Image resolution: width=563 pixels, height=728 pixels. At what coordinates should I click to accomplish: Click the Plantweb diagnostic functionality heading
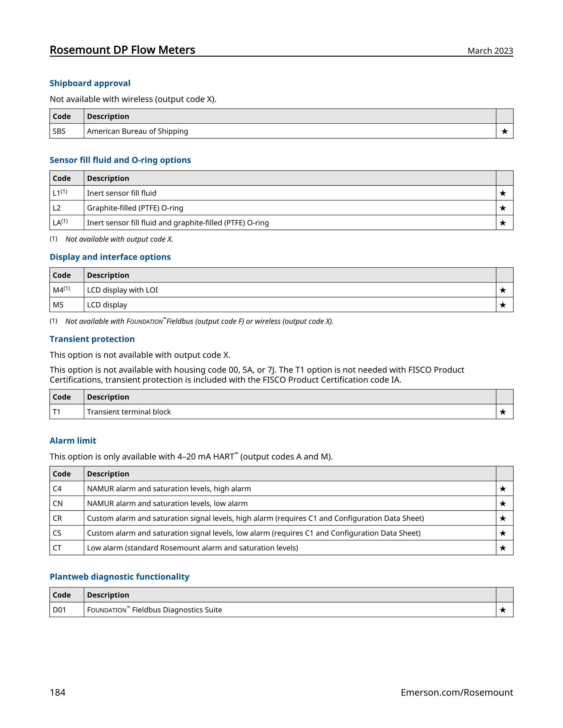pyautogui.click(x=119, y=577)
